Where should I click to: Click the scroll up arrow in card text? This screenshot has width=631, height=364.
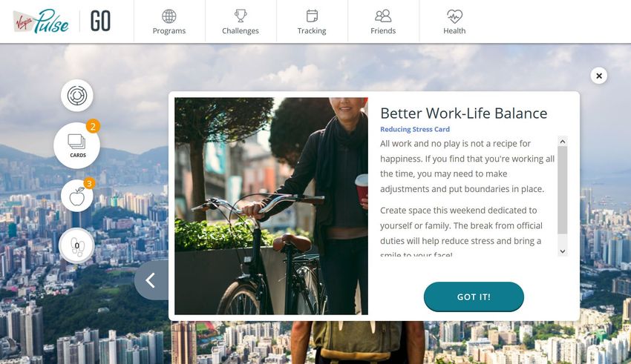pyautogui.click(x=563, y=142)
